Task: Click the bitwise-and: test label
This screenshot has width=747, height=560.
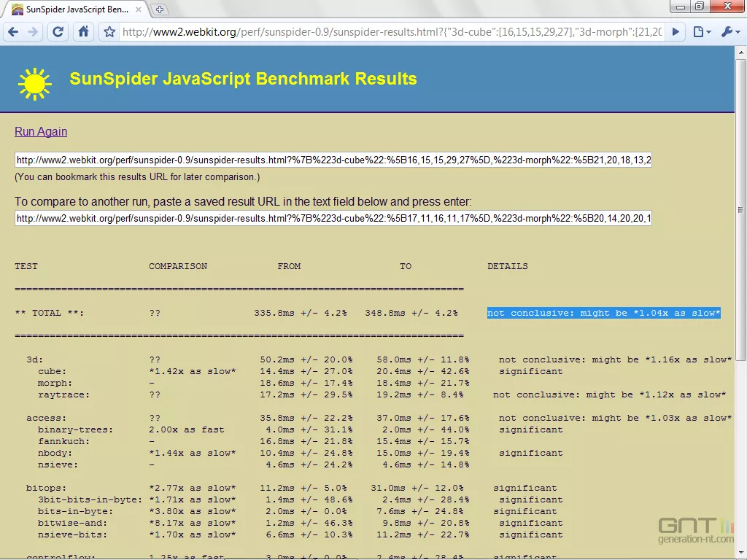Action: click(x=73, y=523)
